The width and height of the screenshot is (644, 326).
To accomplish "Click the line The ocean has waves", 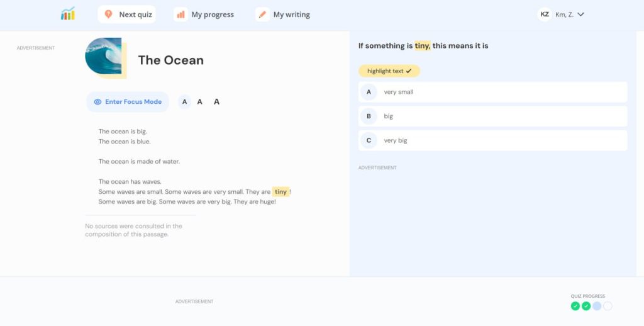I will (130, 182).
